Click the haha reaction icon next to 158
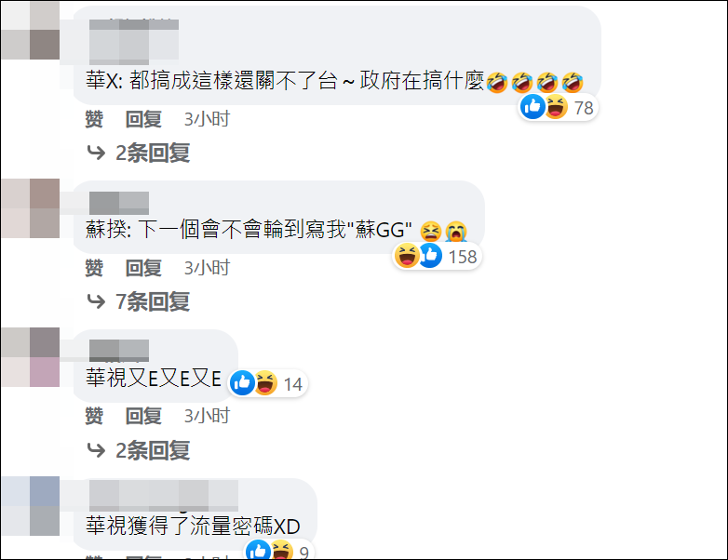Screen dimensions: 728x560 click(x=407, y=256)
